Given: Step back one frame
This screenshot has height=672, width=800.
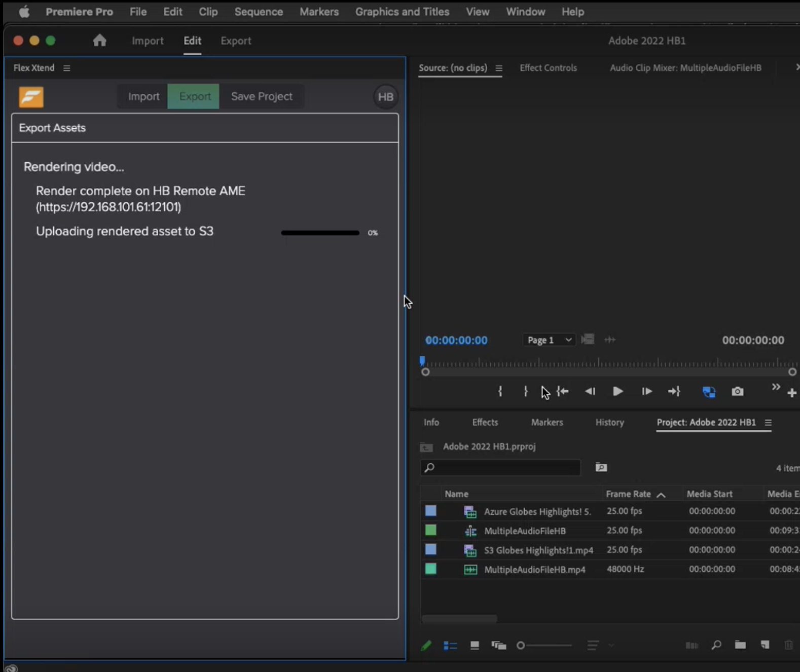Looking at the screenshot, I should (590, 391).
